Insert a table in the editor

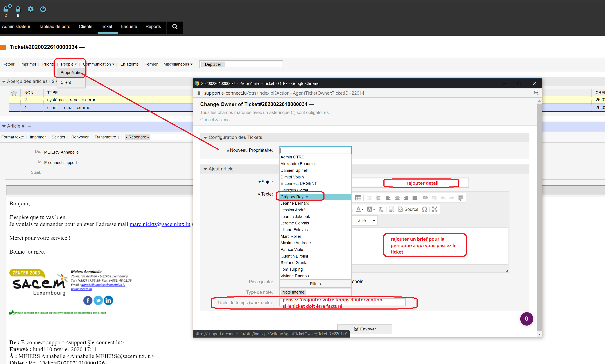tap(358, 198)
